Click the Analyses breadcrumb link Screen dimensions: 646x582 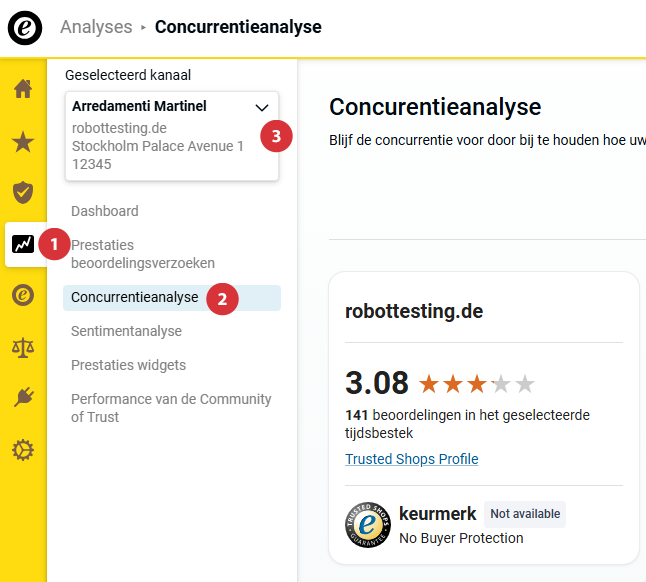click(x=96, y=27)
